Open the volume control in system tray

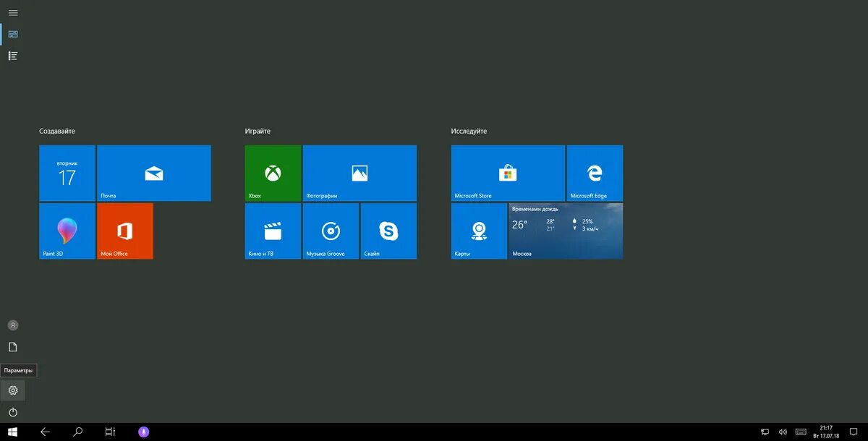(x=782, y=432)
